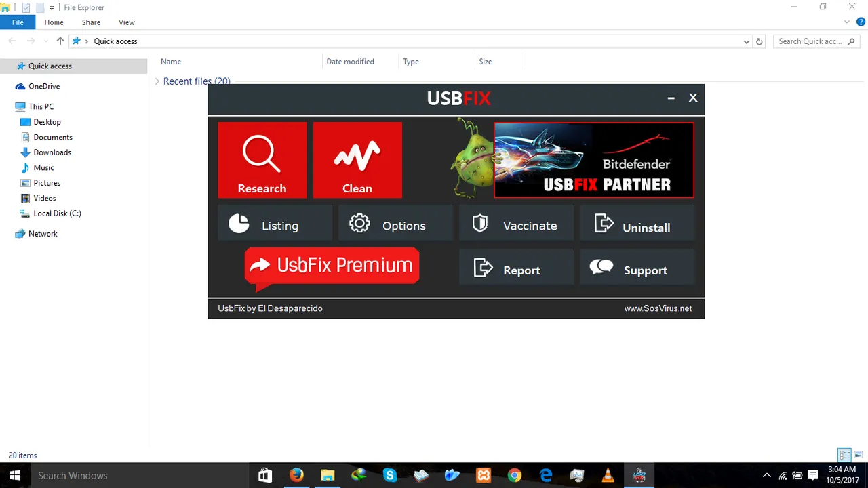Image resolution: width=868 pixels, height=488 pixels.
Task: Launch VLC media player from taskbar
Action: 608,475
